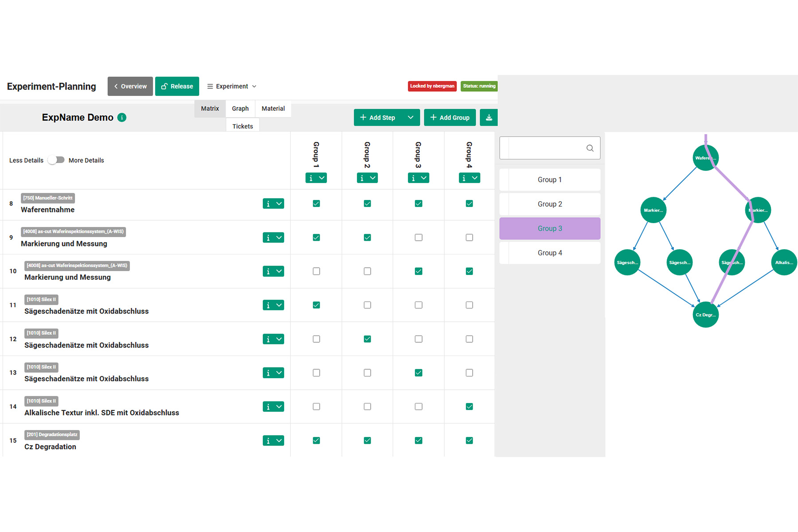
Task: Uncheck step 12 Sägeschadenätze for Group 2
Action: point(368,339)
